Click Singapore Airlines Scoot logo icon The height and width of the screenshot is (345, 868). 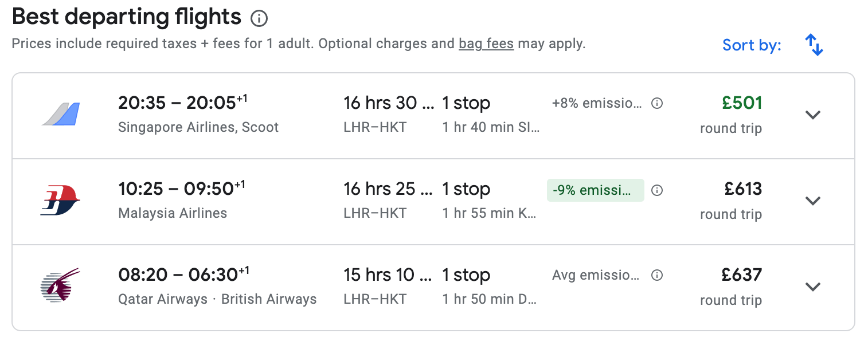click(x=61, y=114)
